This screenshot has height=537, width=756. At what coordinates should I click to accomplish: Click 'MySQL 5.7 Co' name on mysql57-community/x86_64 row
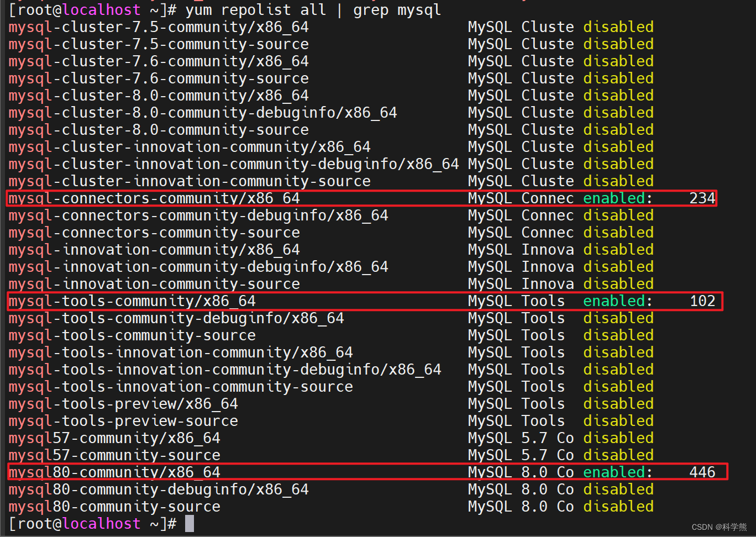(x=521, y=438)
